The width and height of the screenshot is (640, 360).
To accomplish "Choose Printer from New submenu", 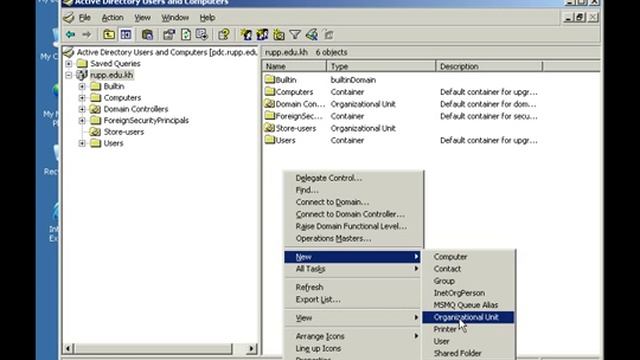I will 468,329.
